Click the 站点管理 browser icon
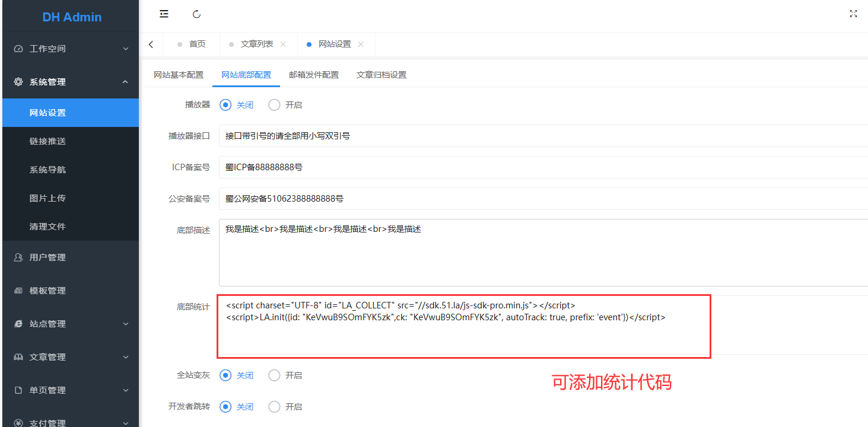868x427 pixels. coord(18,324)
